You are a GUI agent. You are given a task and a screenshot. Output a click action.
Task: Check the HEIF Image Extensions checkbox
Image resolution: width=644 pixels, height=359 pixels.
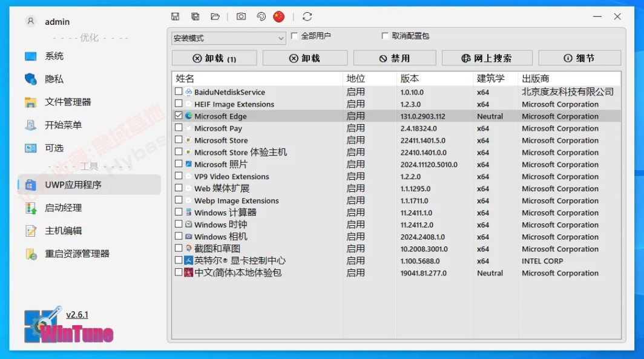[178, 103]
